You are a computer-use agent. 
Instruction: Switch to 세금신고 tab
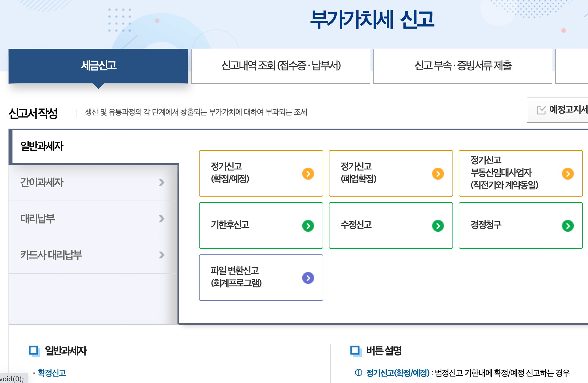coord(98,66)
